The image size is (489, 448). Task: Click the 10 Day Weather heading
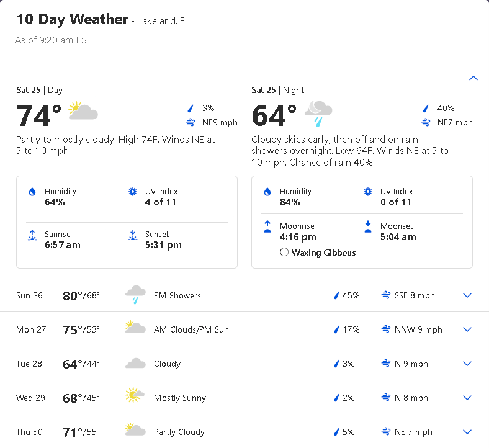coord(72,20)
